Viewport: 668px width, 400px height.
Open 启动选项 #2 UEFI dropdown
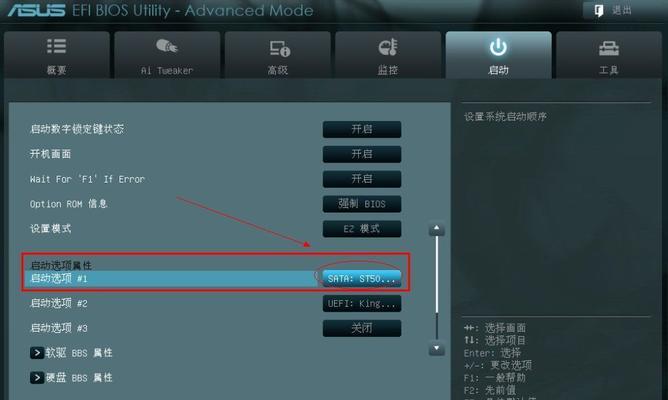pos(362,303)
